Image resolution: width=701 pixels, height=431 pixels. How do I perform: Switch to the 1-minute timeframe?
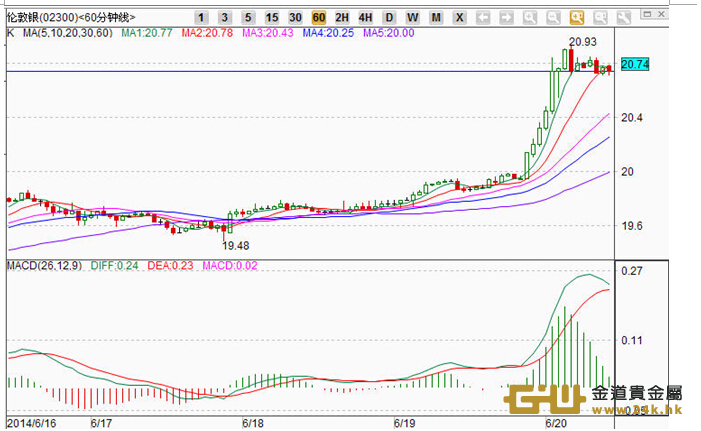pos(201,18)
